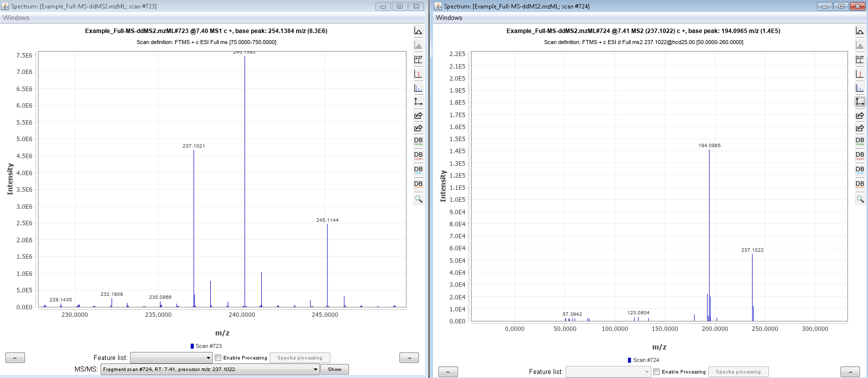This screenshot has width=868, height=378.
Task: Go to next scan with right arrow in scan #723
Action: 409,357
